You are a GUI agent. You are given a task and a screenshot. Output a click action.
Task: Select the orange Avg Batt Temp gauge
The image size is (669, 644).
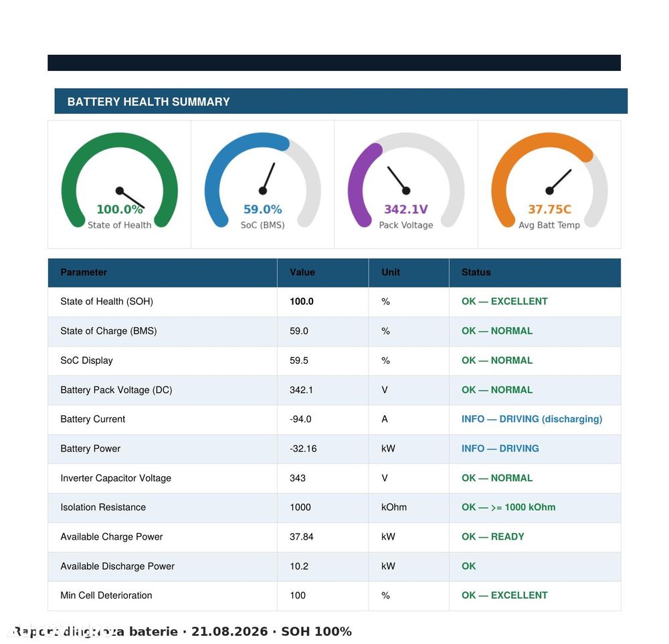pyautogui.click(x=549, y=181)
